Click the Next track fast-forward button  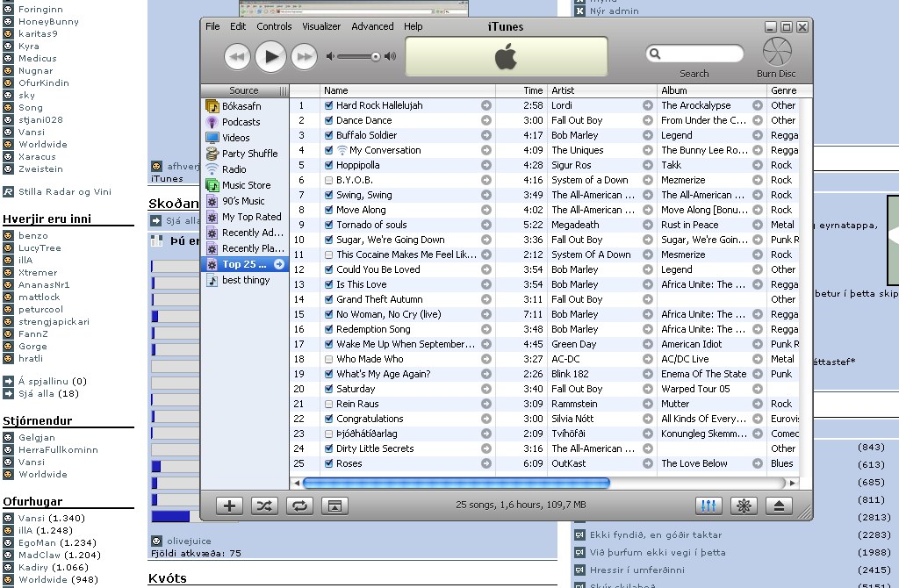305,57
